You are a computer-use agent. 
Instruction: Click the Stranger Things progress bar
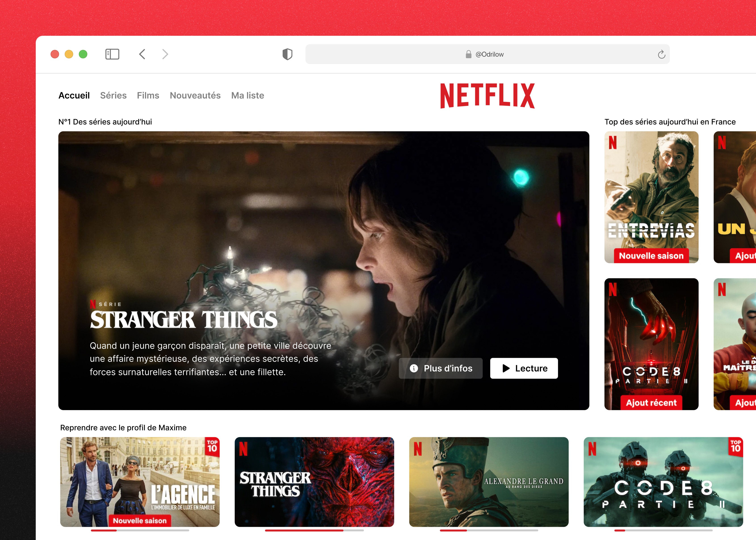(x=314, y=530)
